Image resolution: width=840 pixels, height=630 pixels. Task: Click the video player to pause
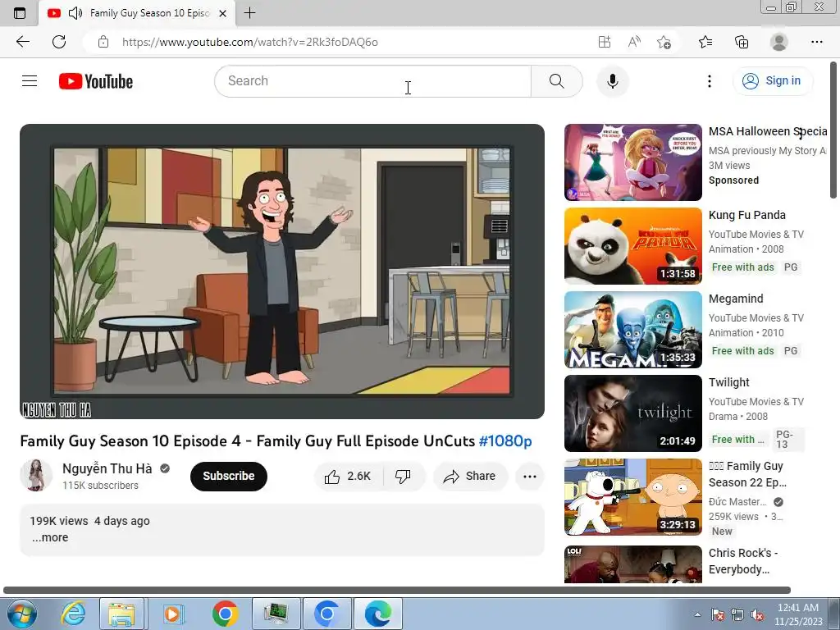tap(282, 271)
